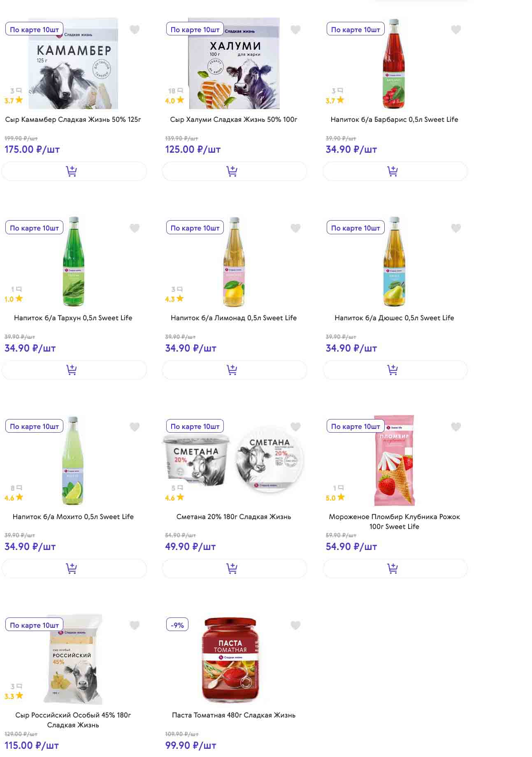Open the Сыр Халуми Сладкая Жизнь product link
This screenshot has height=757, width=532.
(234, 119)
